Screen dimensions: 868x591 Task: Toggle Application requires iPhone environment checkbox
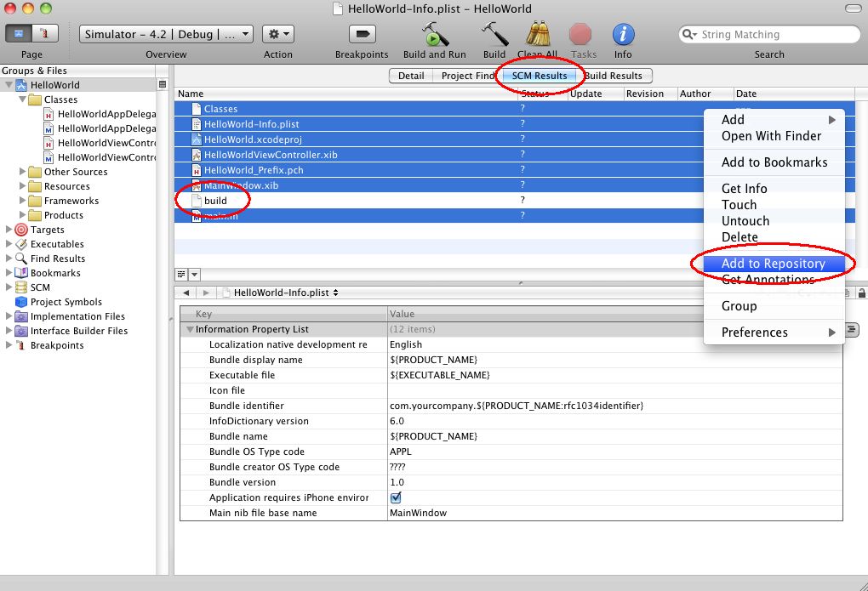click(x=396, y=497)
